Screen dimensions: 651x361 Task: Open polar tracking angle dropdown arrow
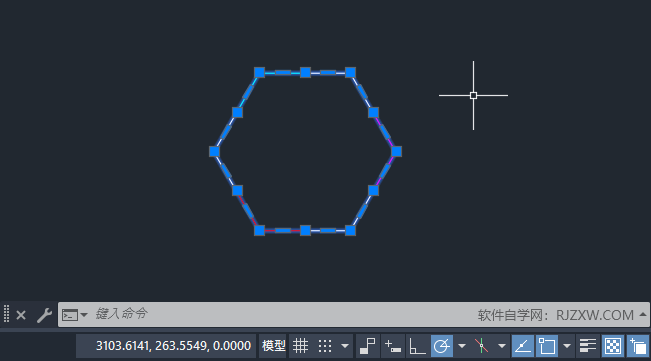point(462,346)
